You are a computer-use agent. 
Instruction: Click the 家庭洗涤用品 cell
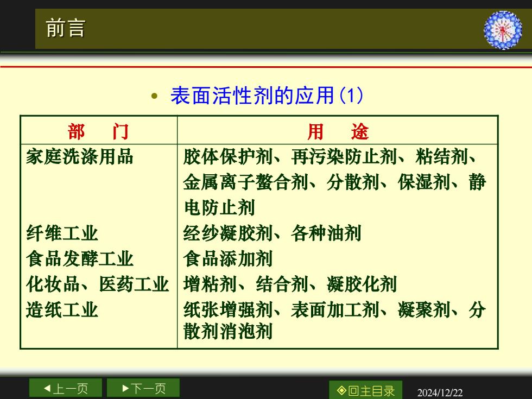click(80, 157)
